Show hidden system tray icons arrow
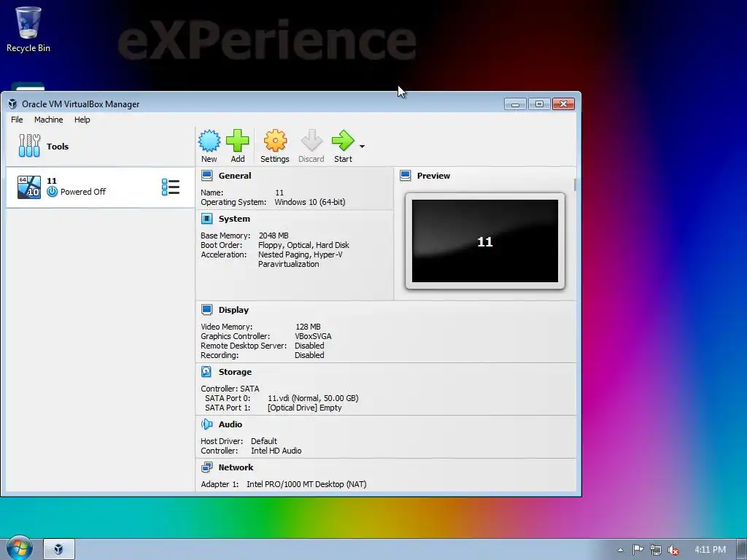The height and width of the screenshot is (560, 747). [x=620, y=550]
